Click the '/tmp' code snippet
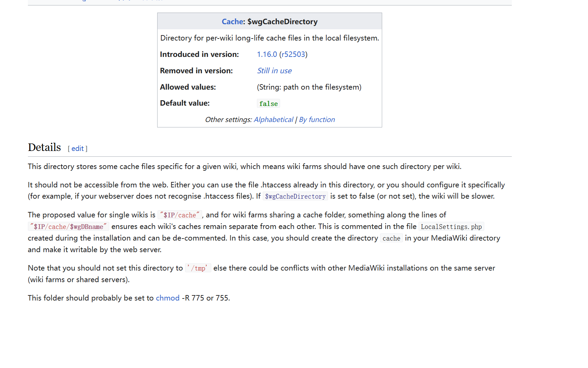 point(198,268)
